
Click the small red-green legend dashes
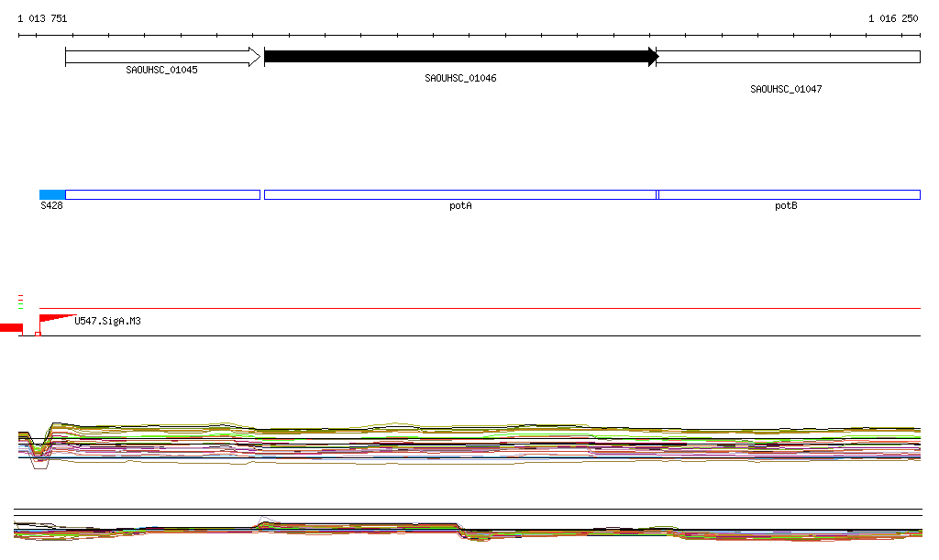pos(20,302)
